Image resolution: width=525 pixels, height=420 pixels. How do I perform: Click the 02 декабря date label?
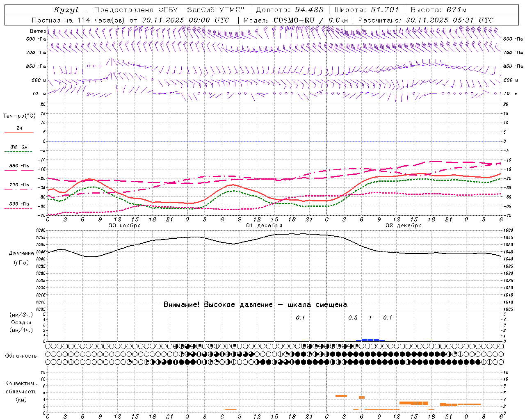point(404,226)
